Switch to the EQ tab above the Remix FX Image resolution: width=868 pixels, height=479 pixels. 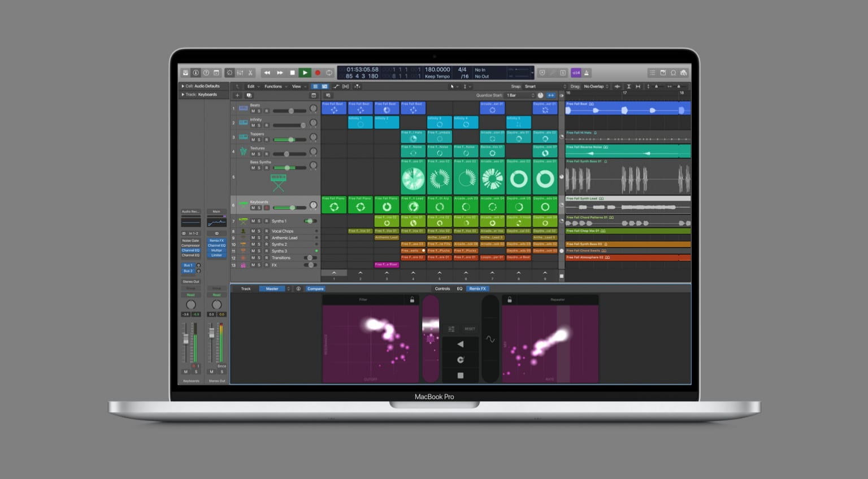(459, 289)
